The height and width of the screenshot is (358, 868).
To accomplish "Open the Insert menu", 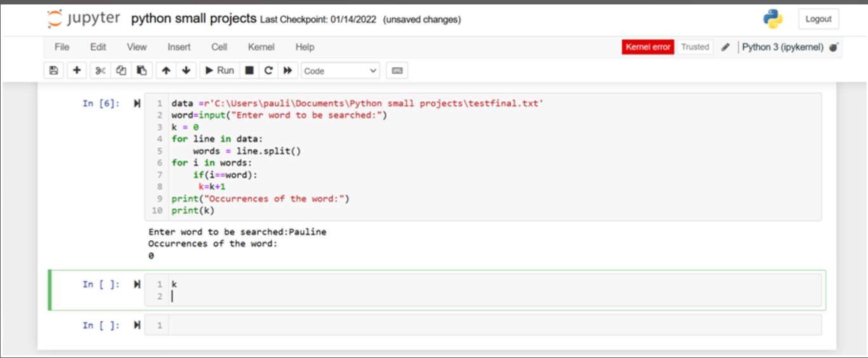I will coord(179,47).
